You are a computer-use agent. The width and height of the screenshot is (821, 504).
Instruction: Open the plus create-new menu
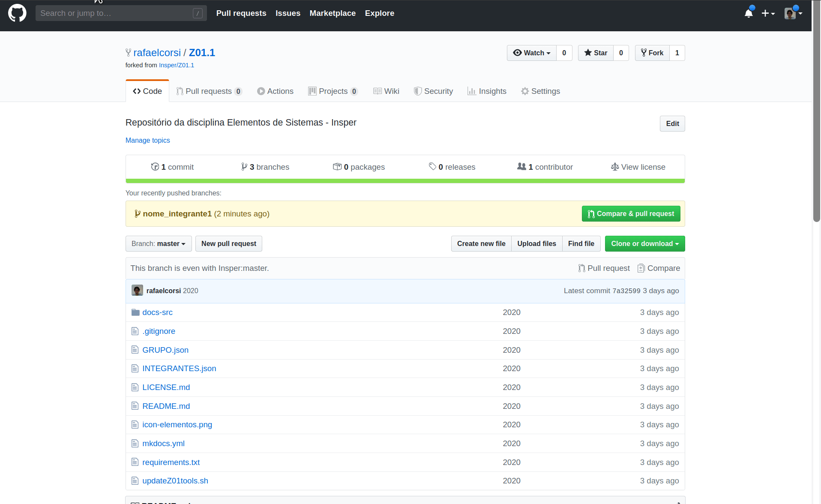click(x=768, y=13)
